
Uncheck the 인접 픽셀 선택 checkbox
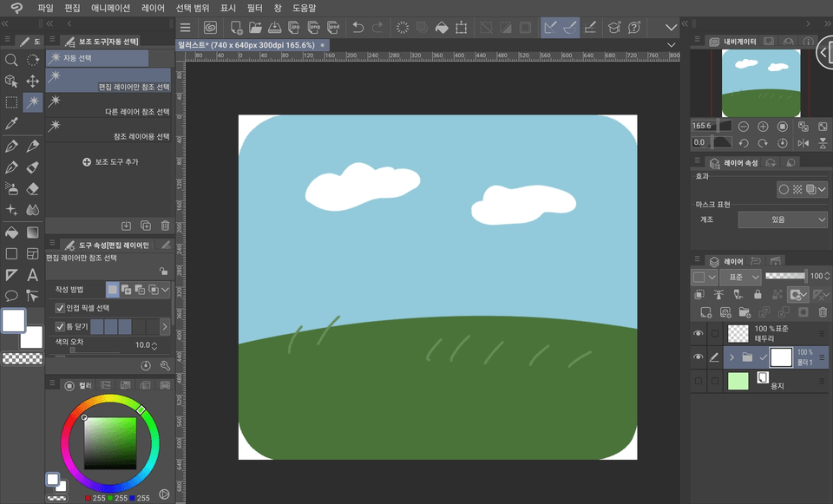click(x=58, y=309)
